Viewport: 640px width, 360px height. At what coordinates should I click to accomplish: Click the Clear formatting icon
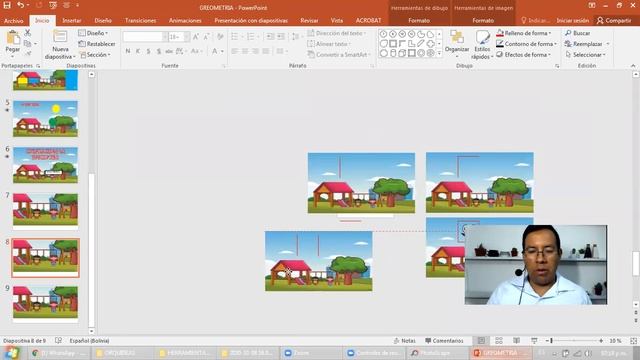click(220, 37)
